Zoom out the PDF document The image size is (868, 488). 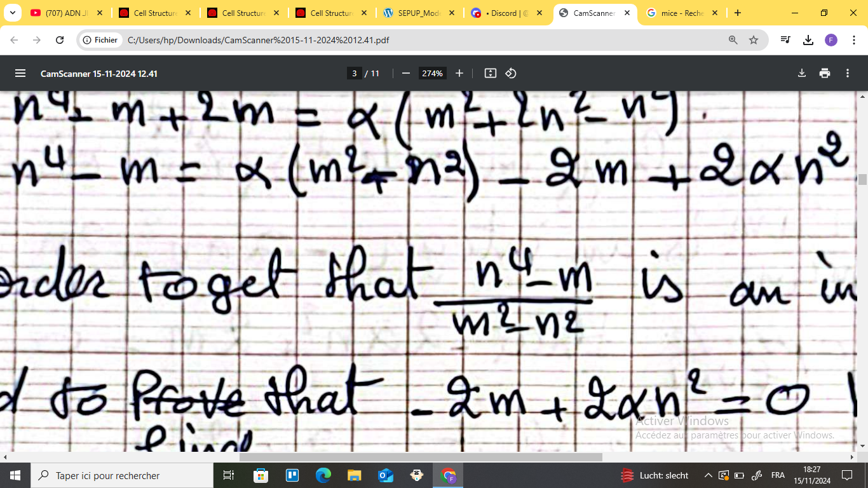pos(406,73)
